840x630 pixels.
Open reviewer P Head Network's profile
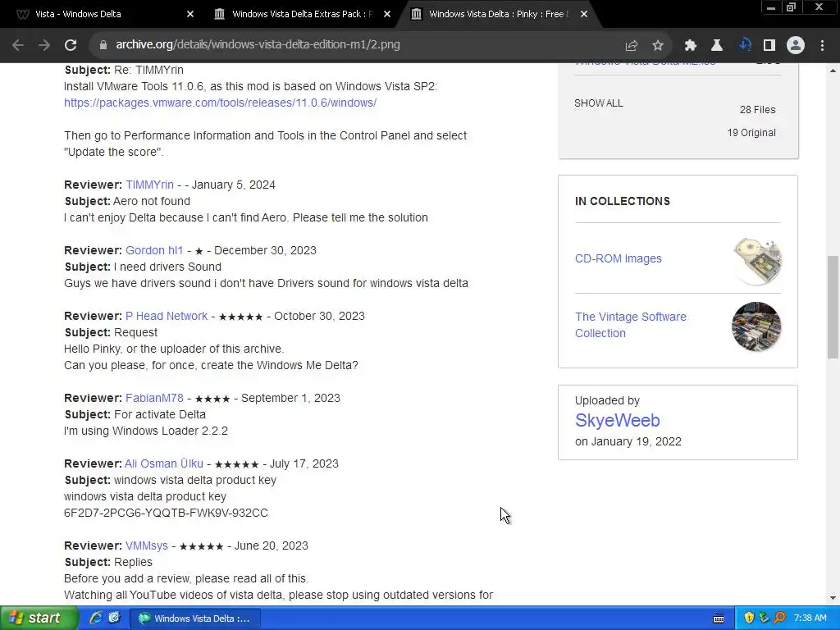[166, 316]
